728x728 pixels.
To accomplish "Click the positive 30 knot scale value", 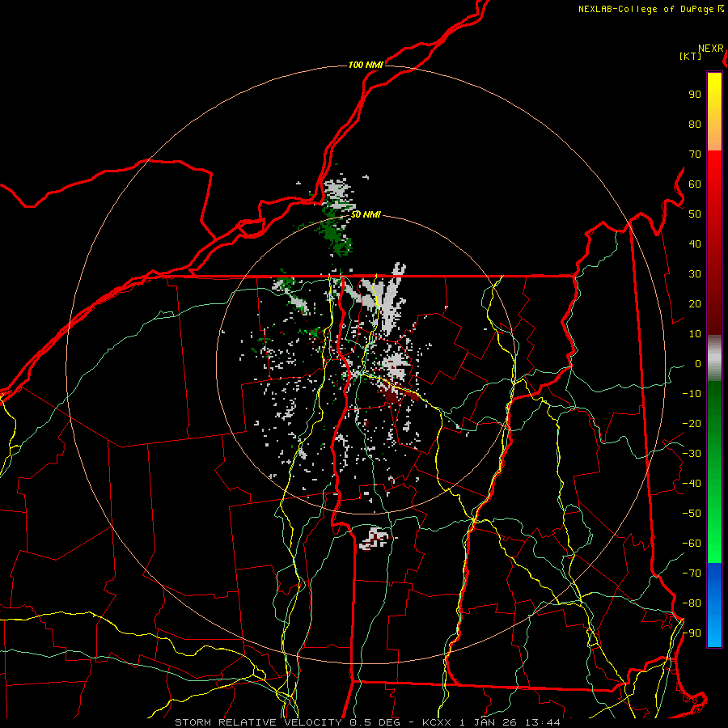I will (695, 274).
